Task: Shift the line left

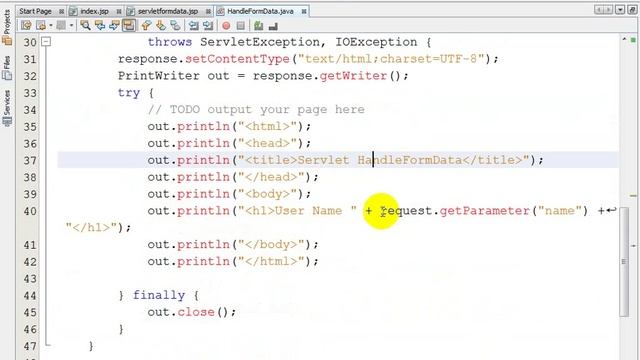Action: coord(193,25)
